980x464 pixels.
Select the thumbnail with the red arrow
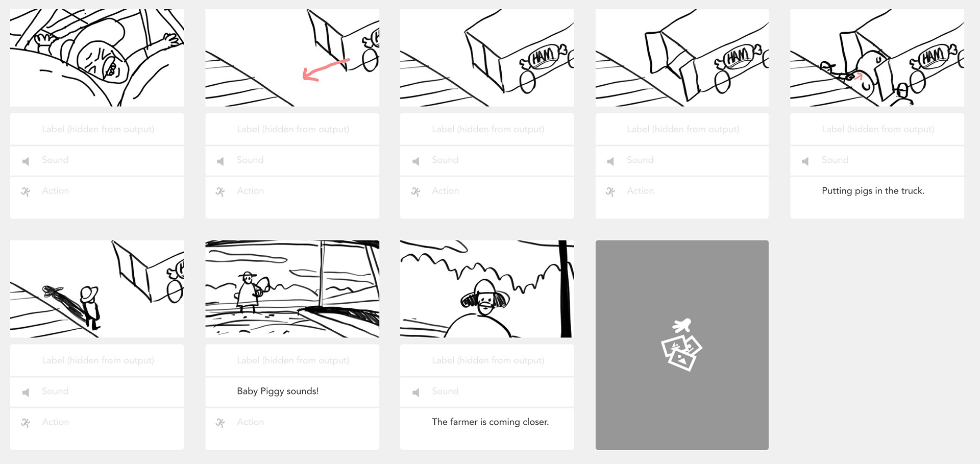tap(292, 58)
